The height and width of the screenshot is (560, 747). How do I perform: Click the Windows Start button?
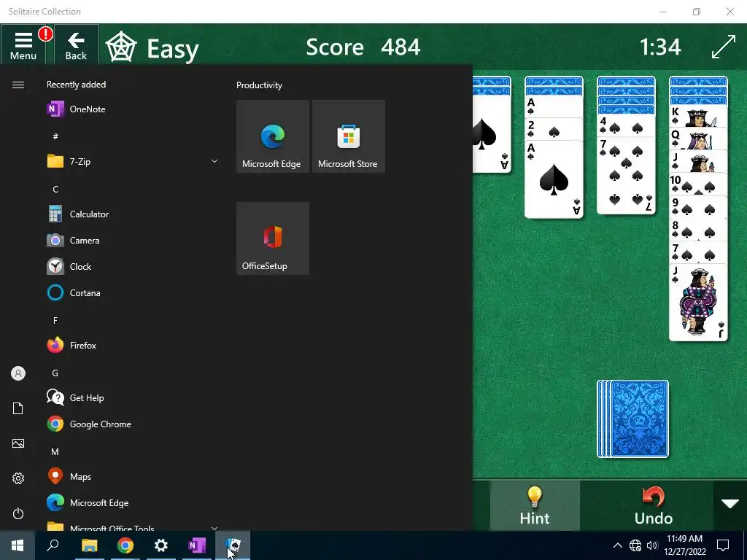(18, 545)
